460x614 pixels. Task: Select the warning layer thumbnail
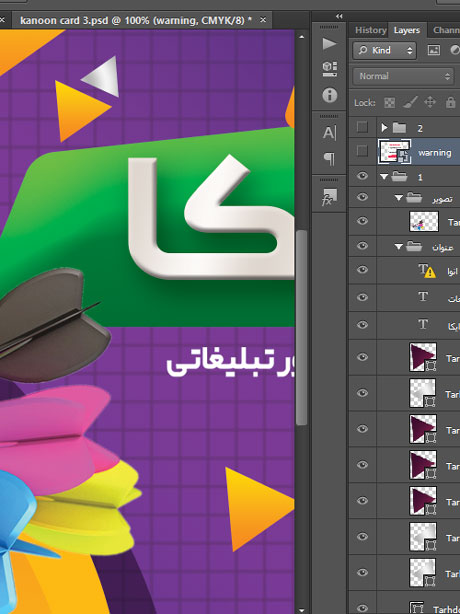coord(394,152)
